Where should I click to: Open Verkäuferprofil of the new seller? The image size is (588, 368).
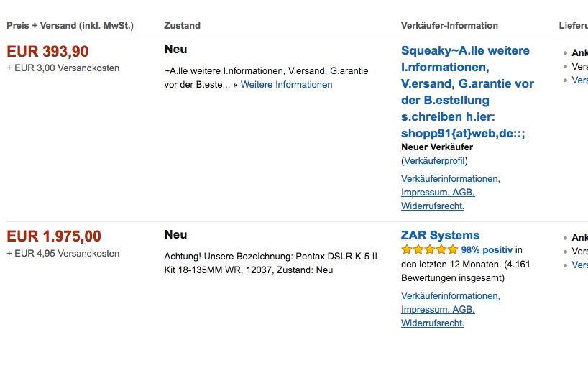click(x=434, y=160)
